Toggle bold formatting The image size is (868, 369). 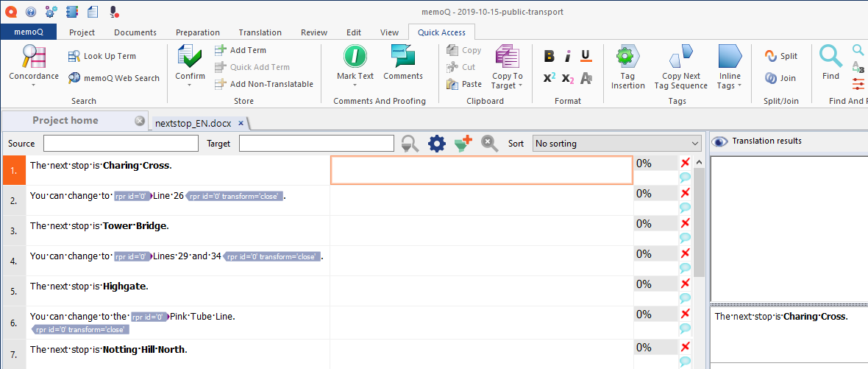[x=549, y=57]
